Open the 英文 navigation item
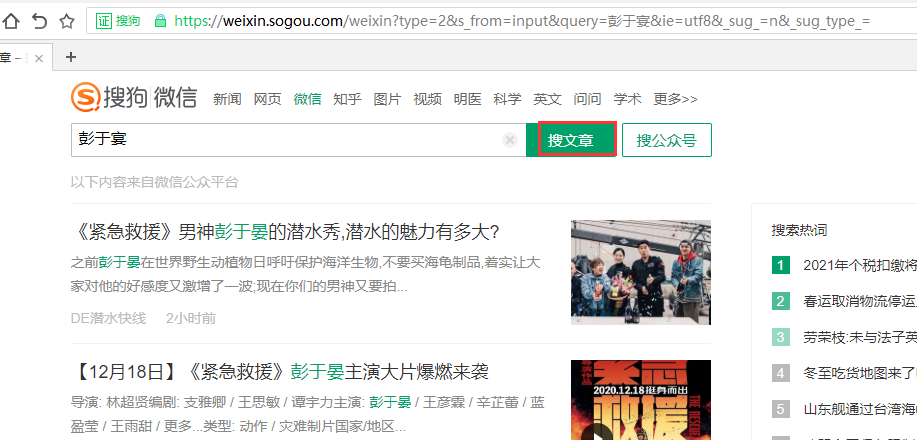917x440 pixels. (547, 99)
